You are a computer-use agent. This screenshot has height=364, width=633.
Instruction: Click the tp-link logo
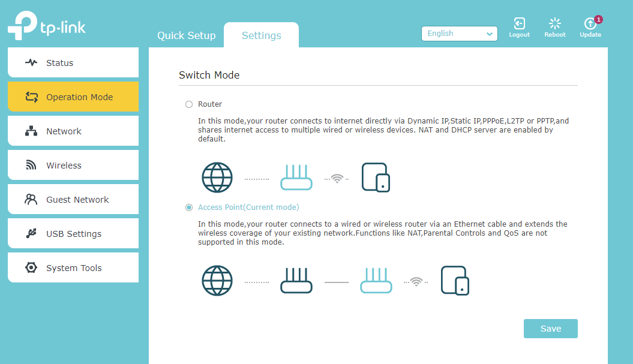[x=47, y=25]
